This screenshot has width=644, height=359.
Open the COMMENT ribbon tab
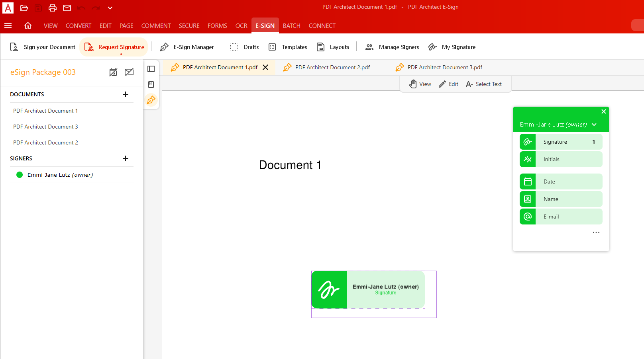pos(156,25)
